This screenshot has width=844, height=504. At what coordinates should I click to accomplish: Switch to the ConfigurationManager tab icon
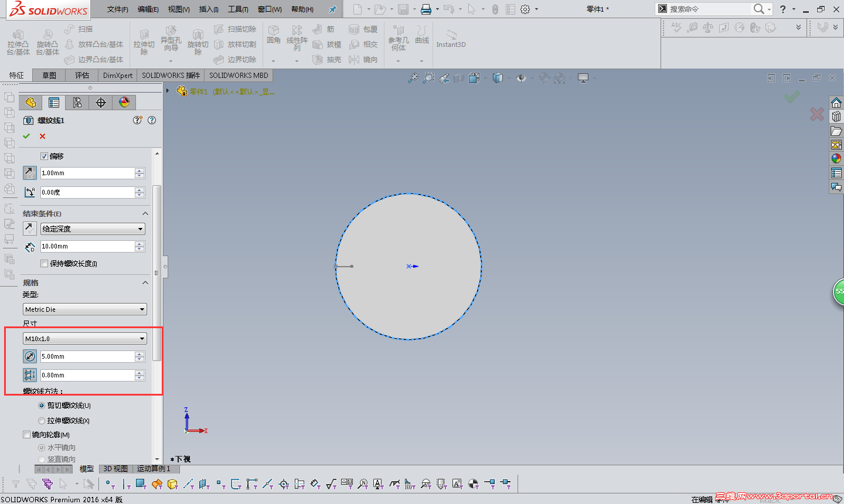pyautogui.click(x=77, y=103)
